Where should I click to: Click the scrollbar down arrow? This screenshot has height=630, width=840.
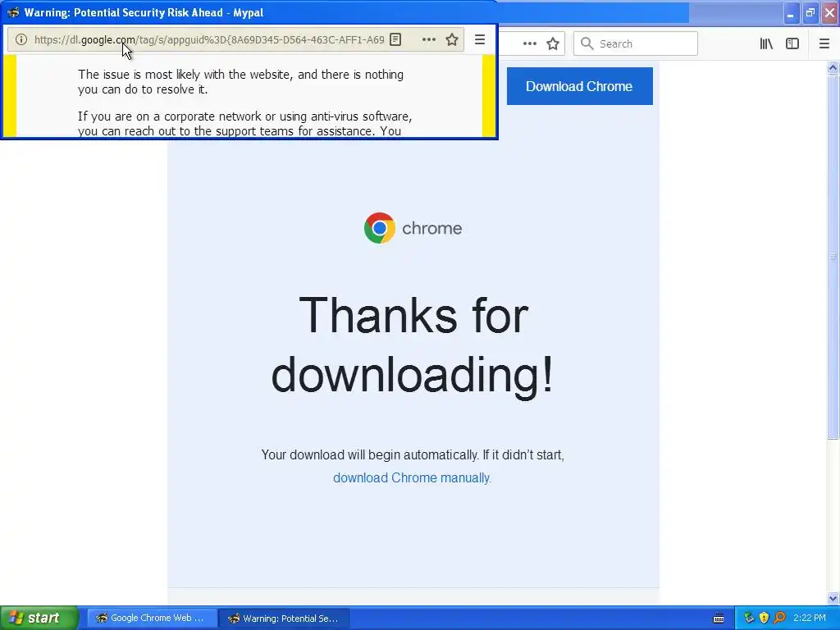coord(833,598)
